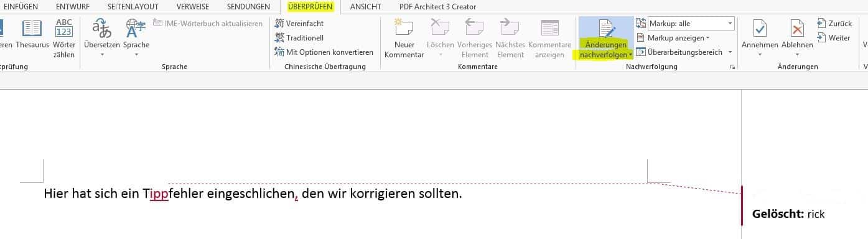Expand the Übersetzen dropdown arrow
Image resolution: width=868 pixels, height=239 pixels.
point(102,55)
